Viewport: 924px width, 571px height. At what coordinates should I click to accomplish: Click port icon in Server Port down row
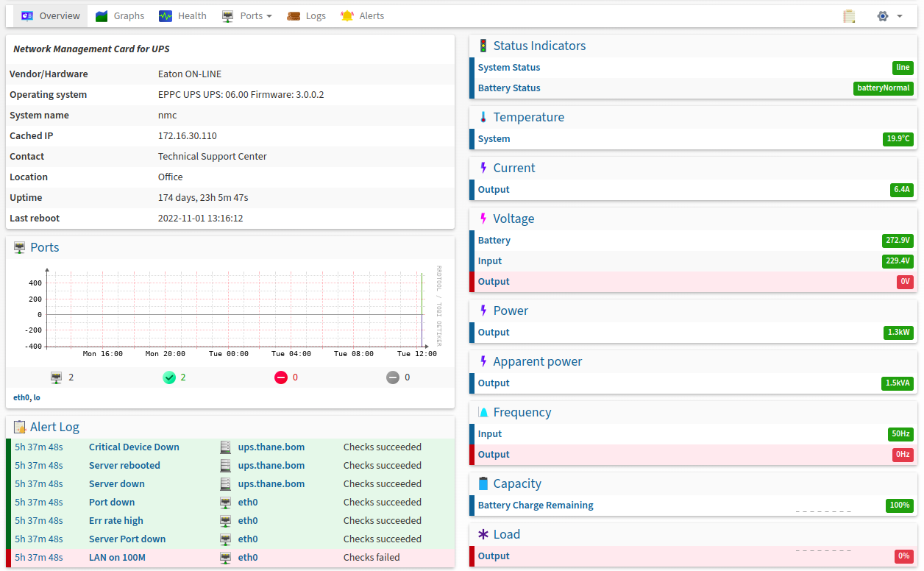tap(226, 539)
